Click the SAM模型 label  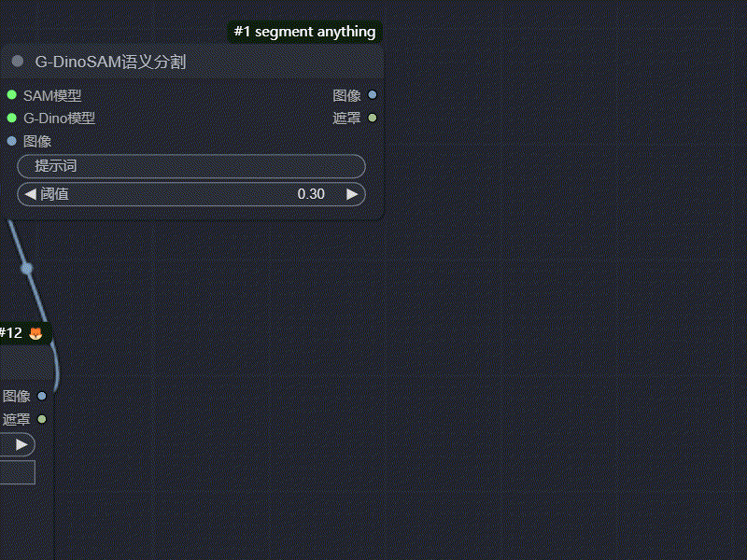tap(52, 96)
